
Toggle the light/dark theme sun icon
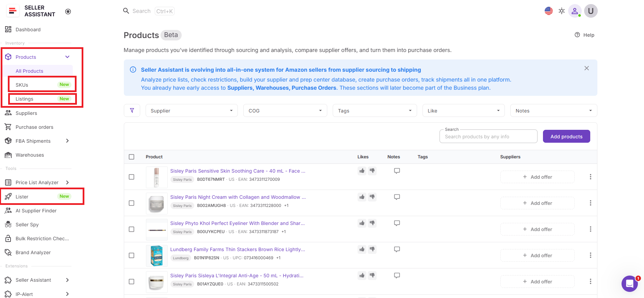pyautogui.click(x=562, y=11)
